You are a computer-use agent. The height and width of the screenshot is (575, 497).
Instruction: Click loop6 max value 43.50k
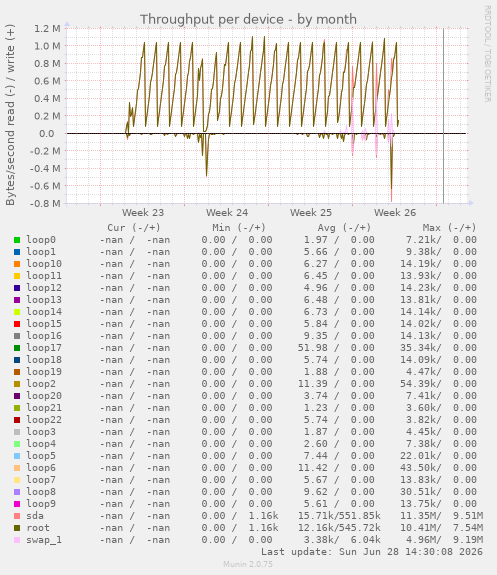coord(420,468)
